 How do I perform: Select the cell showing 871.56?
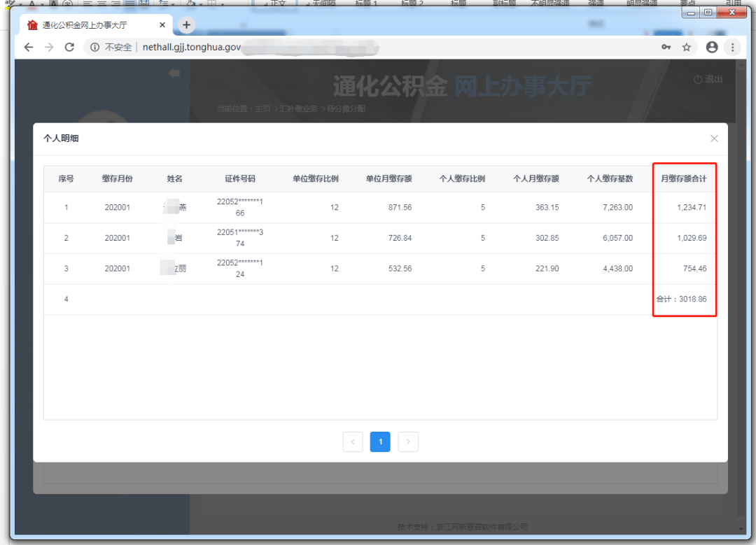tap(400, 208)
